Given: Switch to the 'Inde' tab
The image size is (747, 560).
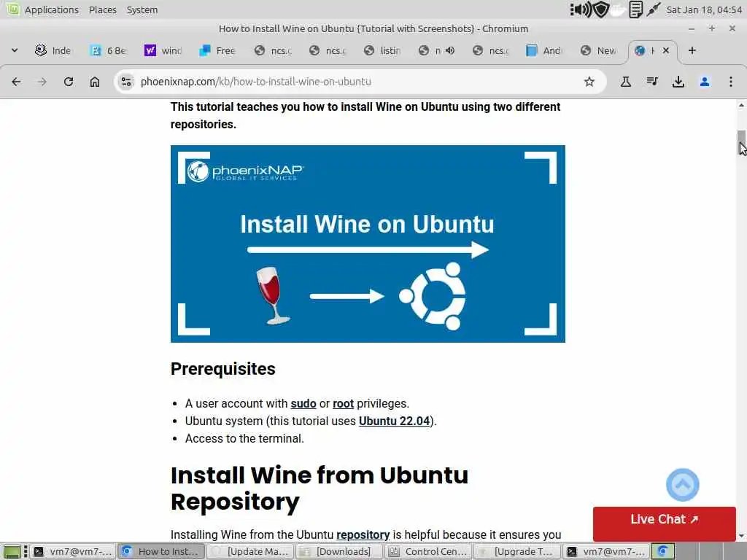Looking at the screenshot, I should coord(53,50).
